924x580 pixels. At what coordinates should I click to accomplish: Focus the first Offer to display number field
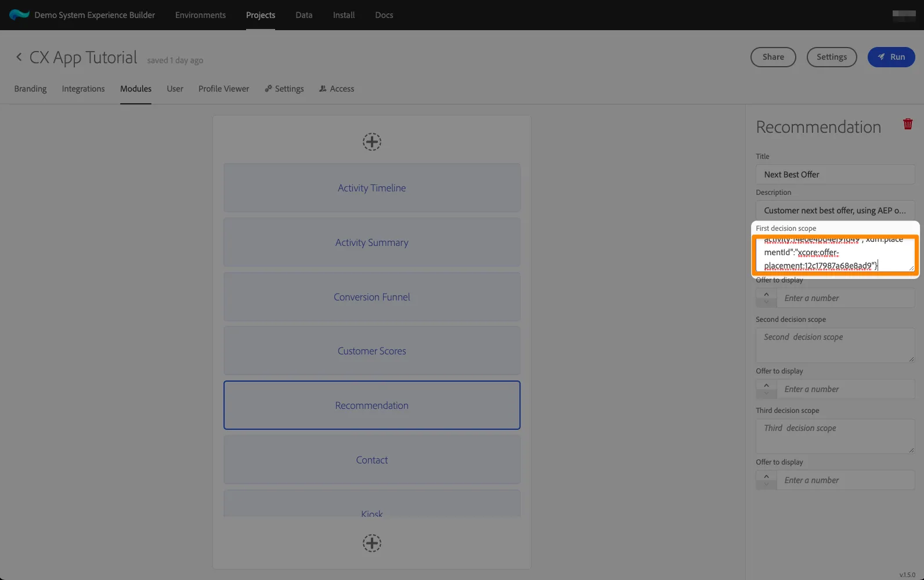click(846, 298)
